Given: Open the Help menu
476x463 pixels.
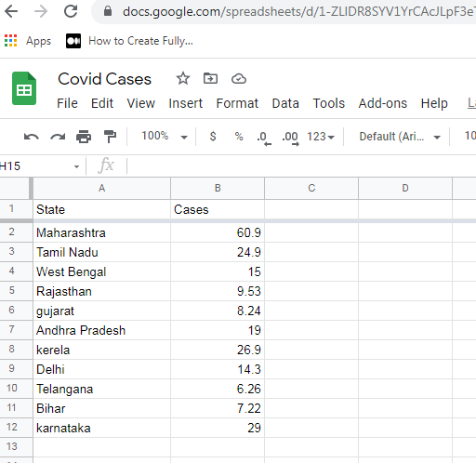Looking at the screenshot, I should click(x=434, y=103).
